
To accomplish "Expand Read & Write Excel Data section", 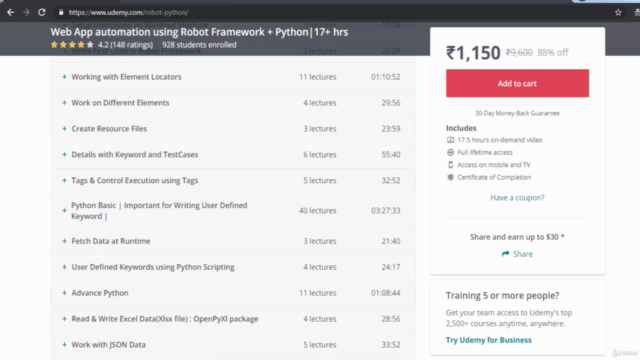I will (x=233, y=319).
